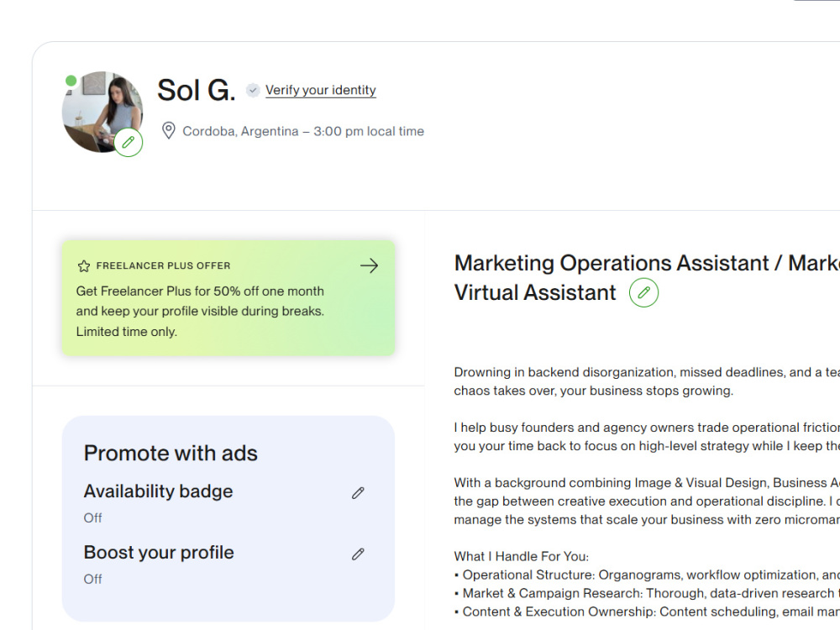Click Sol G.'s profile picture

coord(102,112)
